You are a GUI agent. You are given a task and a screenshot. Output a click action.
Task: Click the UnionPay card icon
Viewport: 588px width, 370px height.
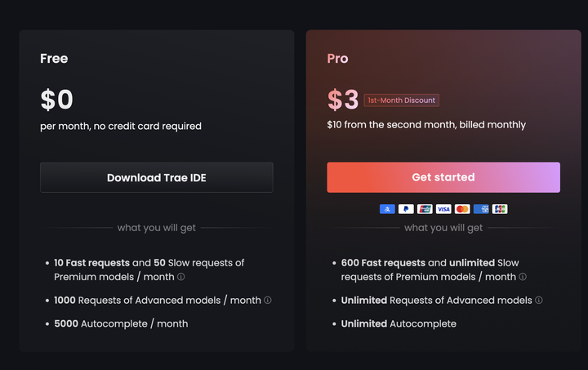tap(425, 209)
